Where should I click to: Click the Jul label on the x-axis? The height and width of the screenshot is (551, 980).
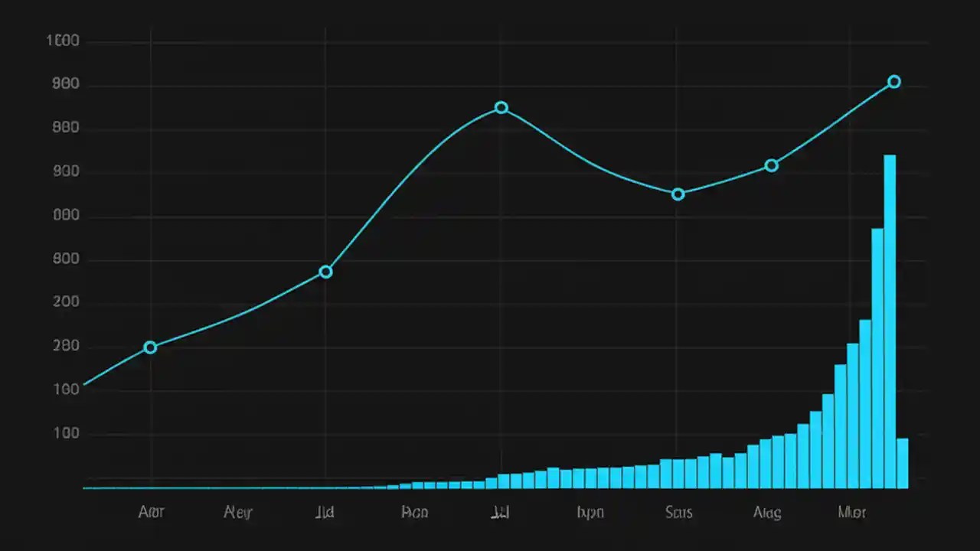coord(500,512)
